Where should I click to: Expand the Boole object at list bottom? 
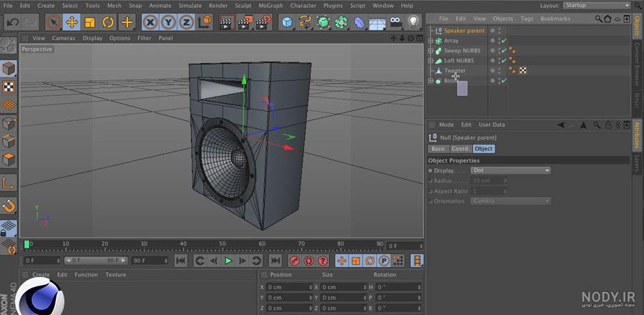pyautogui.click(x=431, y=81)
